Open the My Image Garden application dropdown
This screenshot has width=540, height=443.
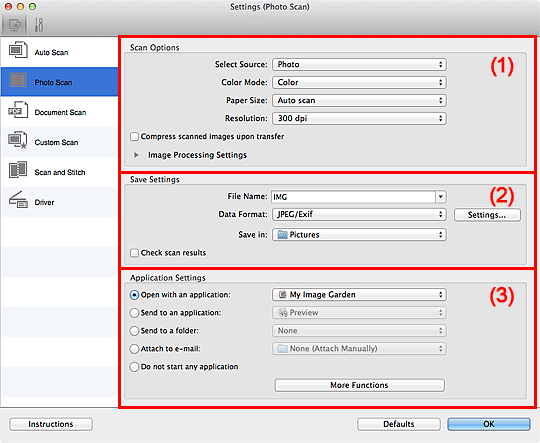[x=359, y=295]
